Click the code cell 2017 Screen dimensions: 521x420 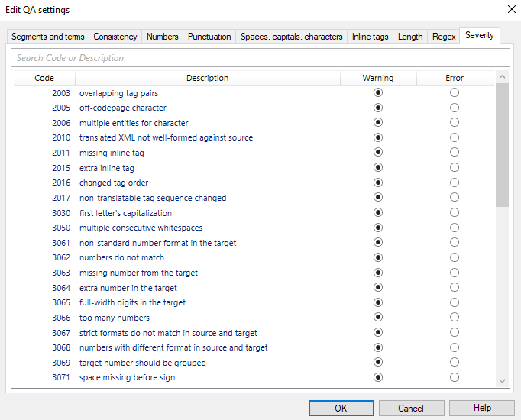pyautogui.click(x=61, y=198)
